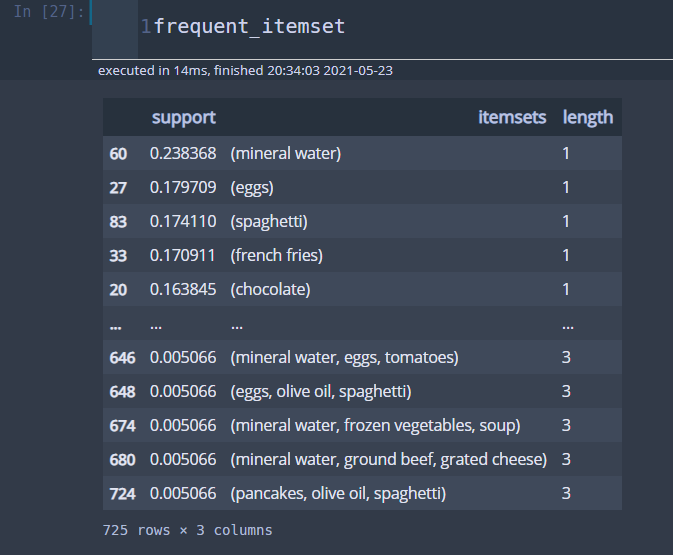Viewport: 673px width, 555px height.
Task: Click the itemsets column header
Action: (x=512, y=117)
